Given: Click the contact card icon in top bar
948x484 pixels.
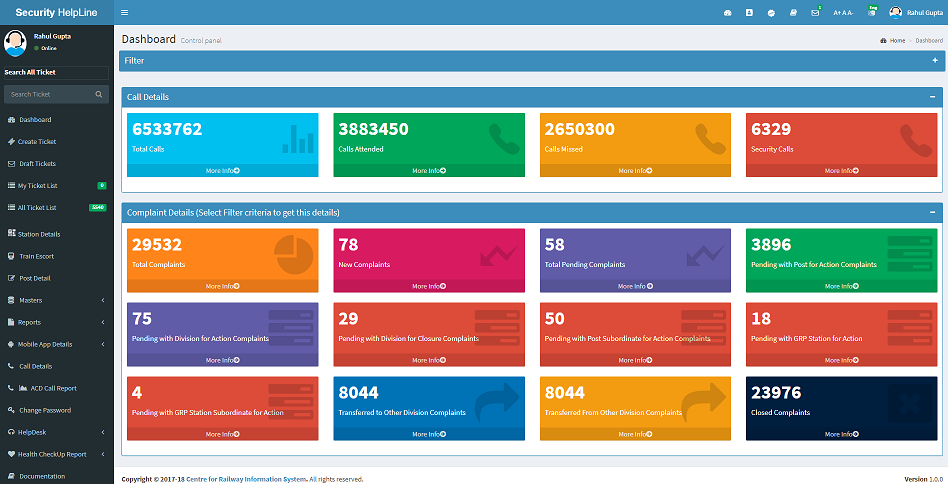Looking at the screenshot, I should (x=750, y=13).
